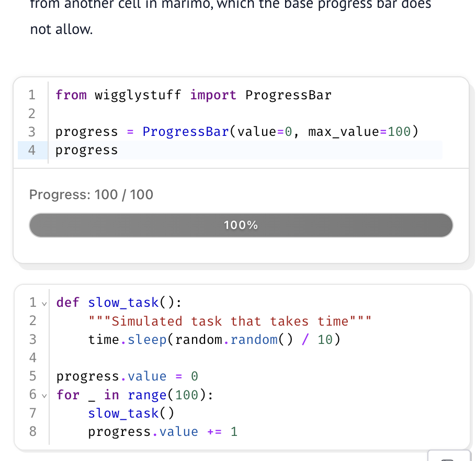Click line number 4 in the first cell
The width and height of the screenshot is (476, 461).
pos(31,150)
